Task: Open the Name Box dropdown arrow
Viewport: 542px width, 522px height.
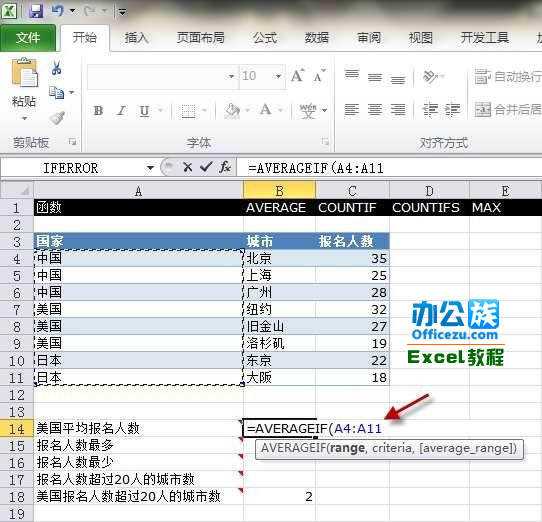Action: click(150, 168)
